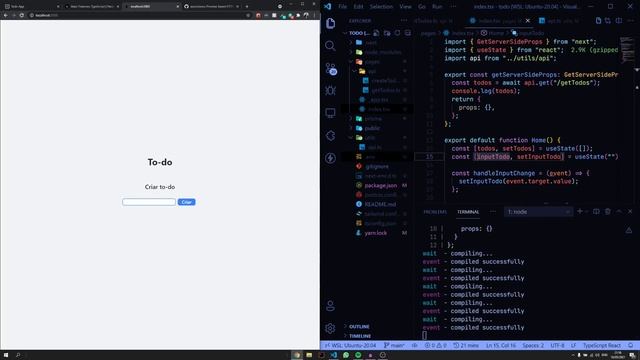640x360 pixels.
Task: Expand the node_modules folder
Action: pos(378,52)
